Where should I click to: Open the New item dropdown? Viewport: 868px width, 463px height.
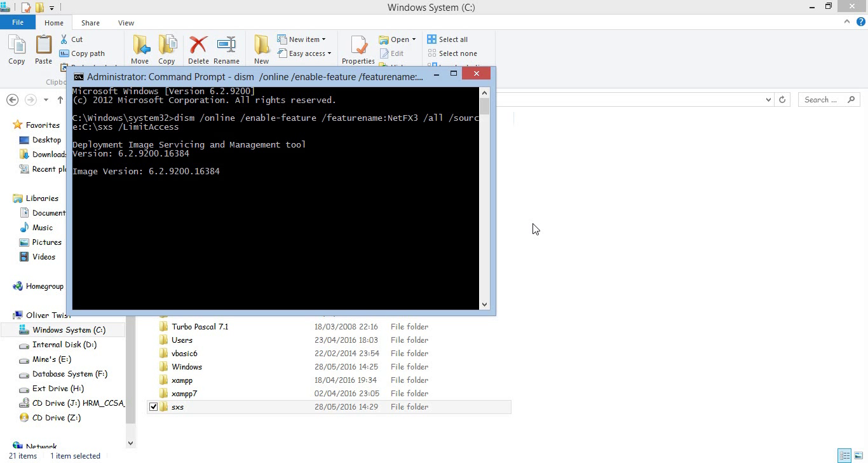pyautogui.click(x=302, y=39)
